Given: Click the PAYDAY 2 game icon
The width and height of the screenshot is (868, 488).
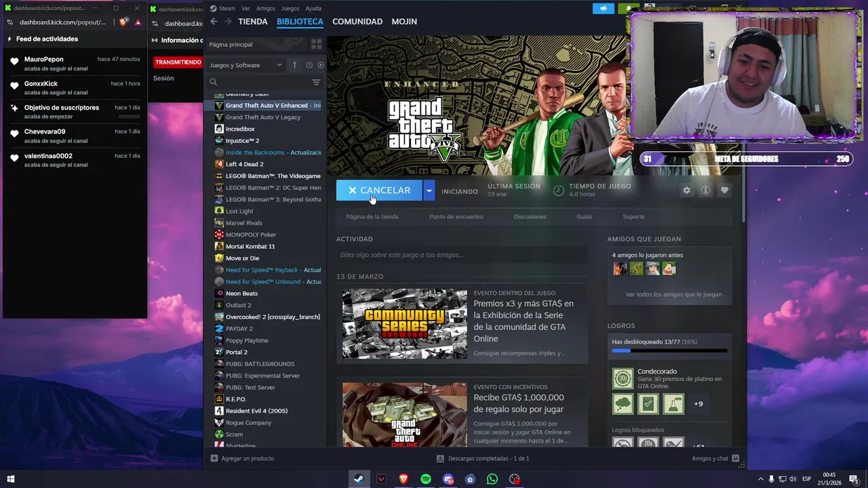Looking at the screenshot, I should click(x=219, y=329).
